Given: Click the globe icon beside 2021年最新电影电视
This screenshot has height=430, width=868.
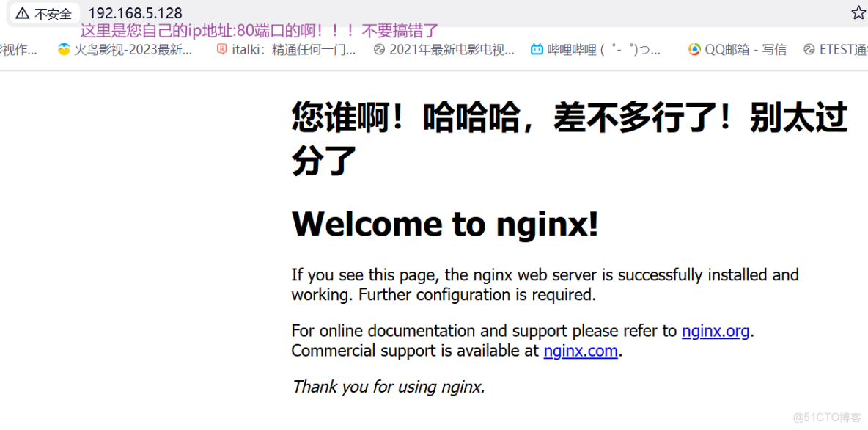Looking at the screenshot, I should coord(378,49).
